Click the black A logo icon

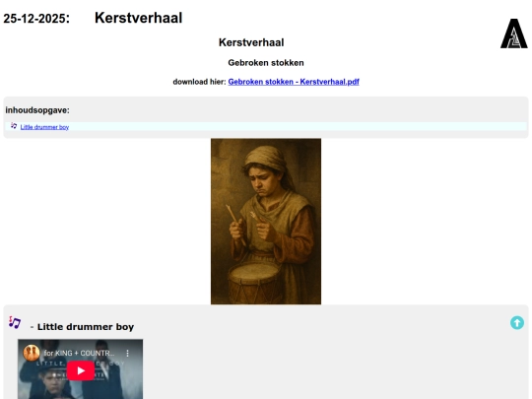coord(514,33)
